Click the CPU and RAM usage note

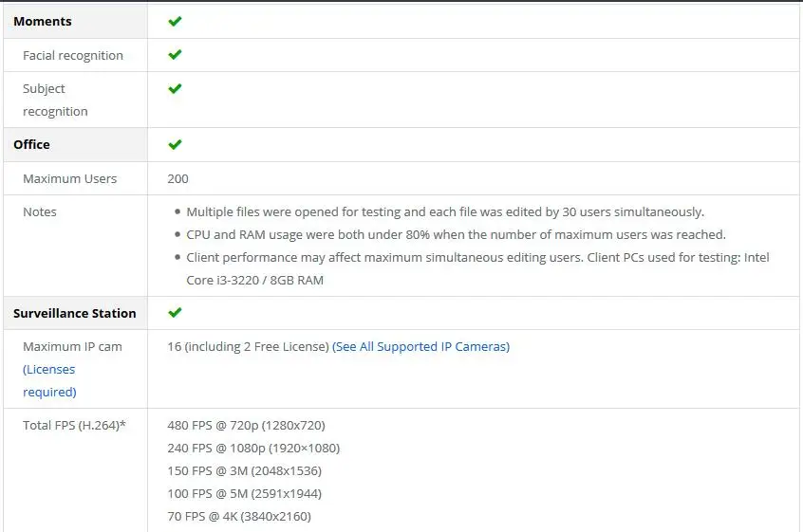(x=456, y=234)
